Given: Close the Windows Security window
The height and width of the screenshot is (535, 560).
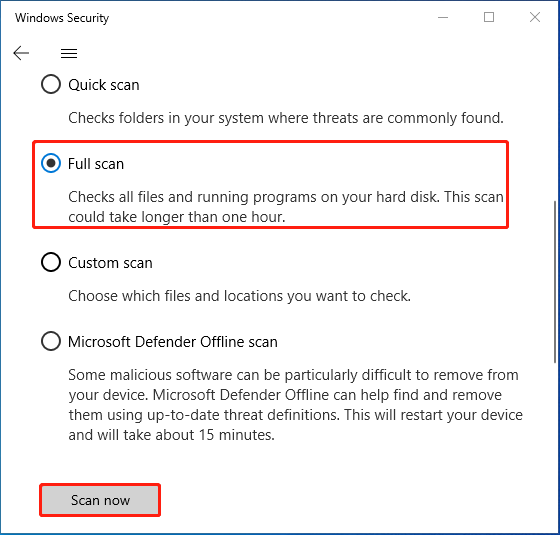Looking at the screenshot, I should [x=535, y=17].
